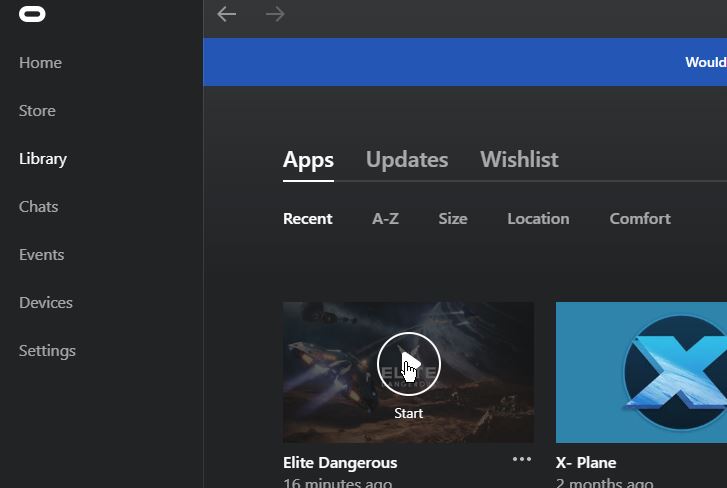Go forward with the right arrow
Screen dimensions: 727x488
pyautogui.click(x=275, y=14)
